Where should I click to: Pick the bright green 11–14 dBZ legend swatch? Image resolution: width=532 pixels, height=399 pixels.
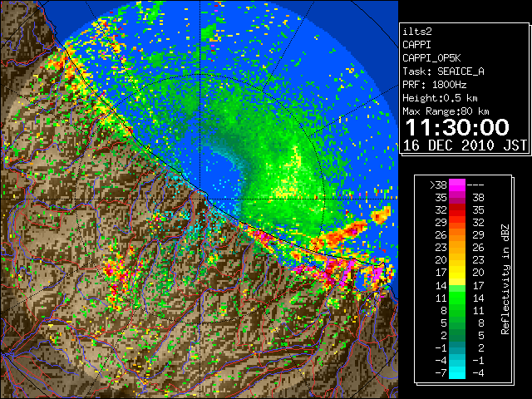click(x=457, y=298)
